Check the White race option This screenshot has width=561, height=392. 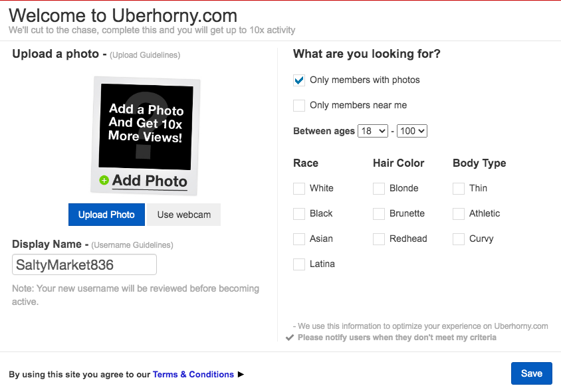pos(299,189)
